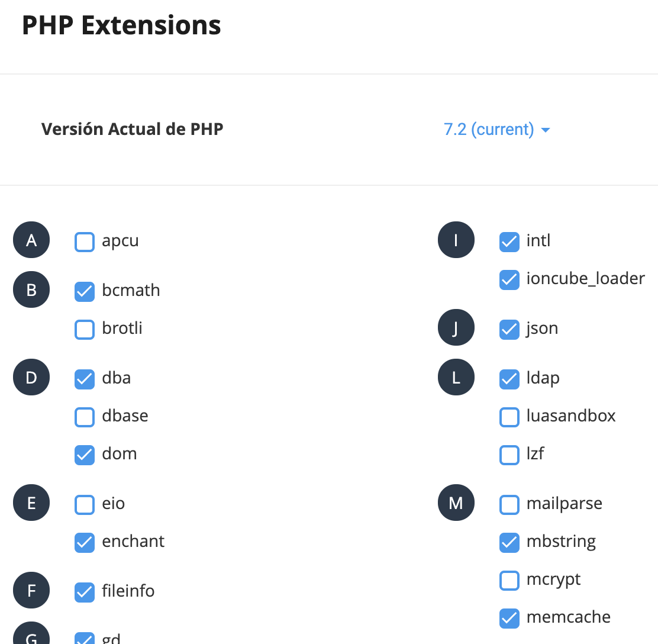Disable the ioncube_loader extension
Image resolution: width=658 pixels, height=644 pixels.
(x=509, y=279)
